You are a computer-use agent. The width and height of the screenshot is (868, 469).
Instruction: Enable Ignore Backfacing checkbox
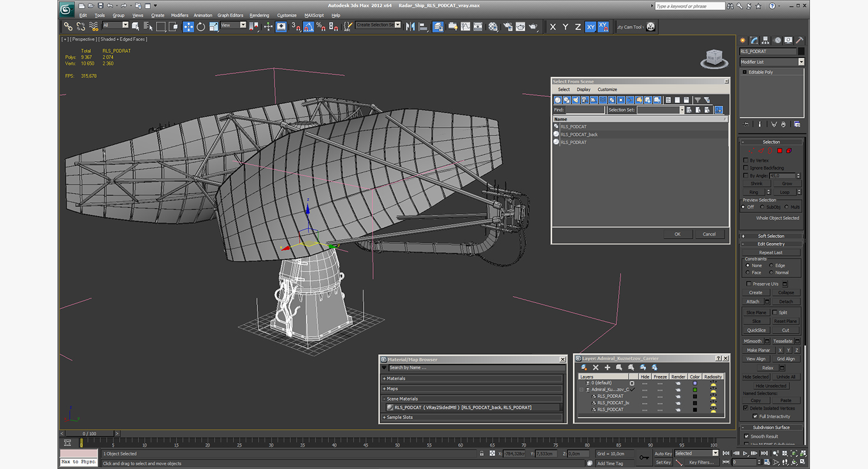coord(745,168)
